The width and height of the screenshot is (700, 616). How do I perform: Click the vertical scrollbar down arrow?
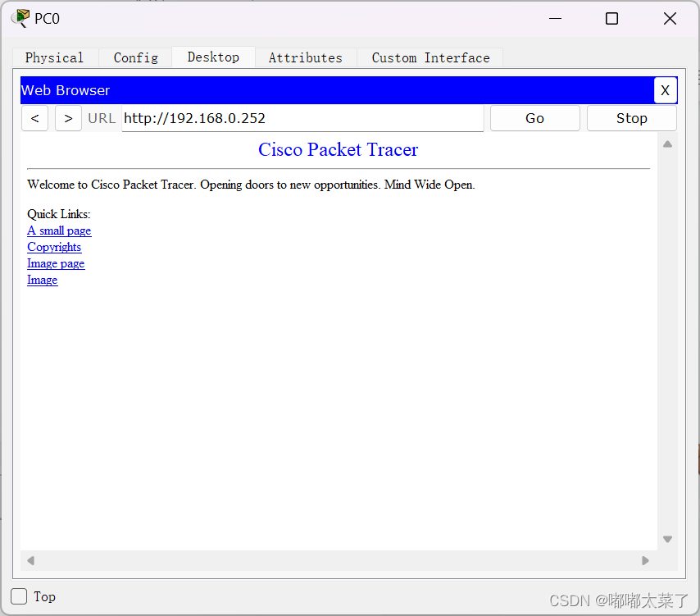[x=667, y=539]
